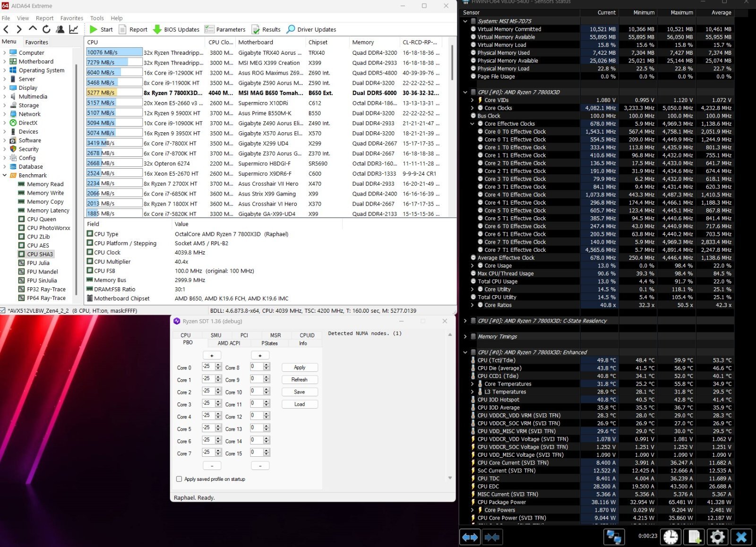Viewport: 756px width, 547px height.
Task: Click Core 8 offset stepper arrows
Action: (x=266, y=367)
